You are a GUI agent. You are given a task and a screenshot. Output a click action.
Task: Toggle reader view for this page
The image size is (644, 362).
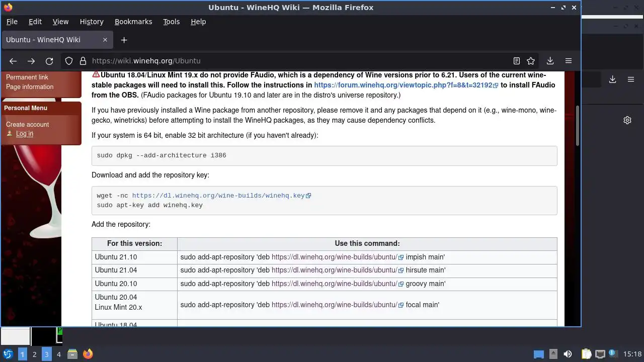pos(516,61)
